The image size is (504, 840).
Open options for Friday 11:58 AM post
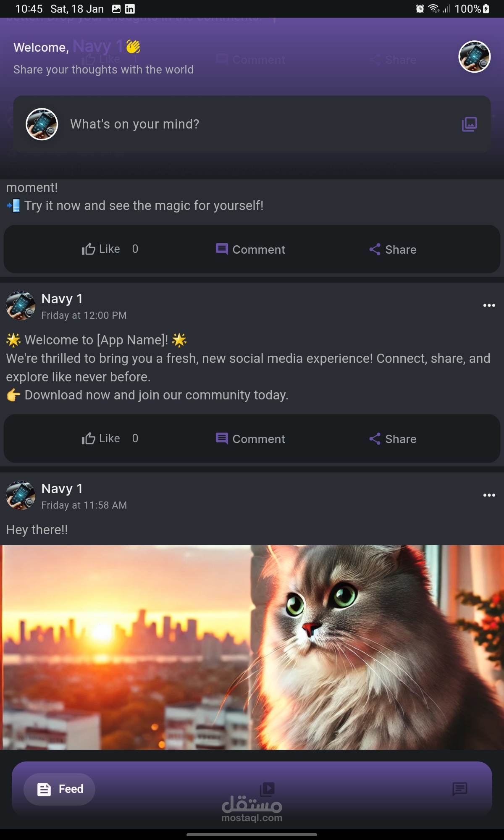489,495
